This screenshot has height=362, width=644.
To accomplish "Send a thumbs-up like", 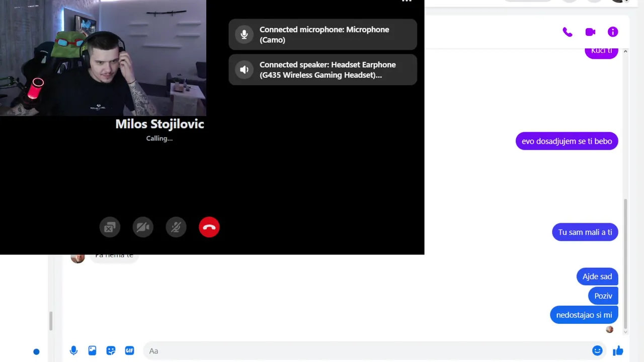I will click(x=618, y=351).
